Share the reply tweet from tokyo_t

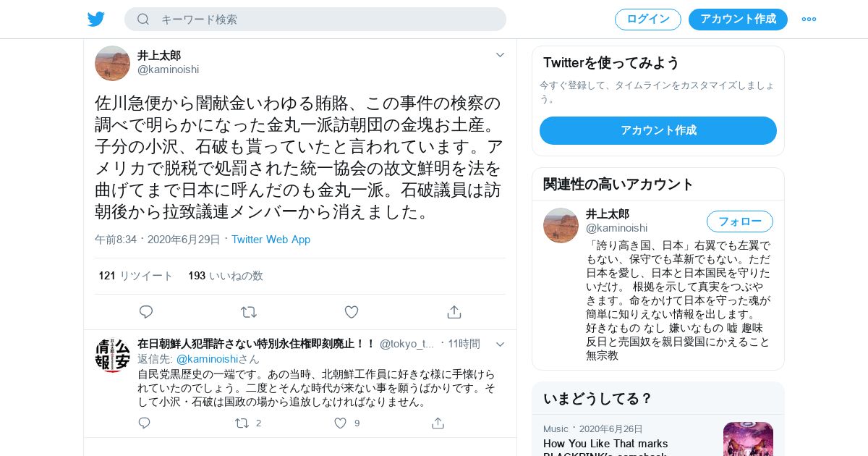438,423
